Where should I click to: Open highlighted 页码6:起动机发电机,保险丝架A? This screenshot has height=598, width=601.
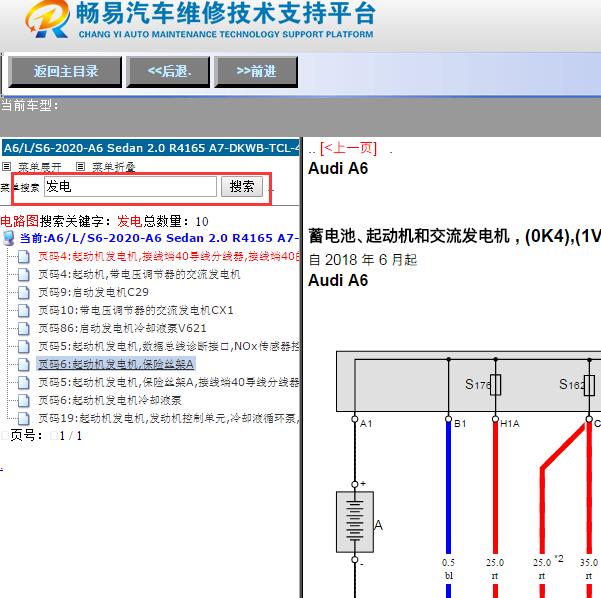click(x=116, y=364)
